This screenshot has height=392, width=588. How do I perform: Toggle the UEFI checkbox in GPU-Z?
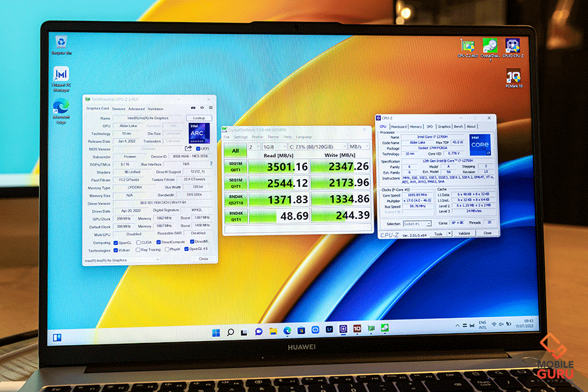coord(198,148)
